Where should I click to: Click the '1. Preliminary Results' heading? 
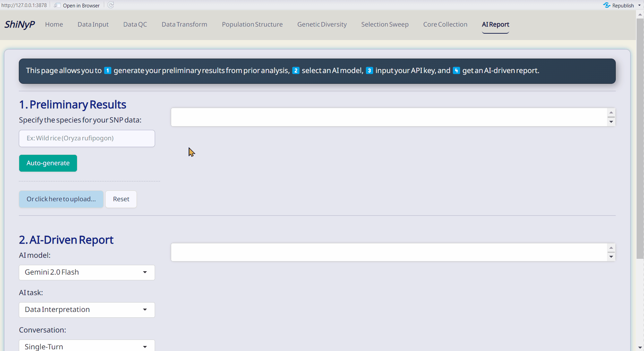pos(73,105)
